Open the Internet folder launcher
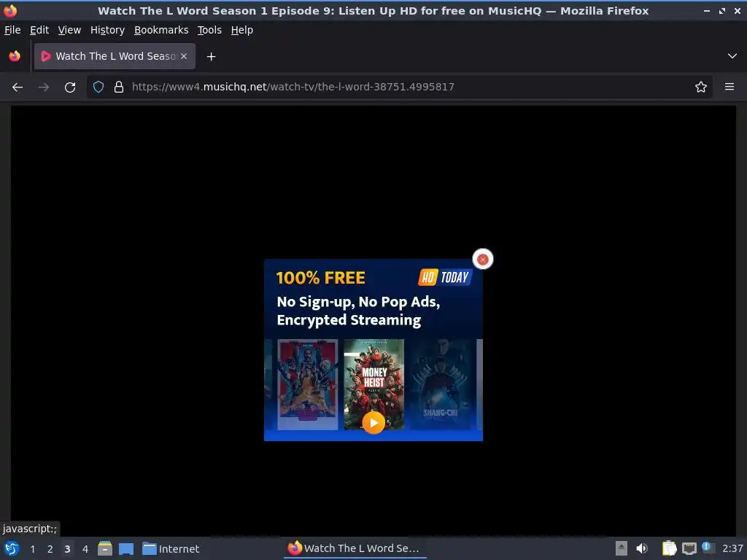The width and height of the screenshot is (747, 560). tap(171, 548)
